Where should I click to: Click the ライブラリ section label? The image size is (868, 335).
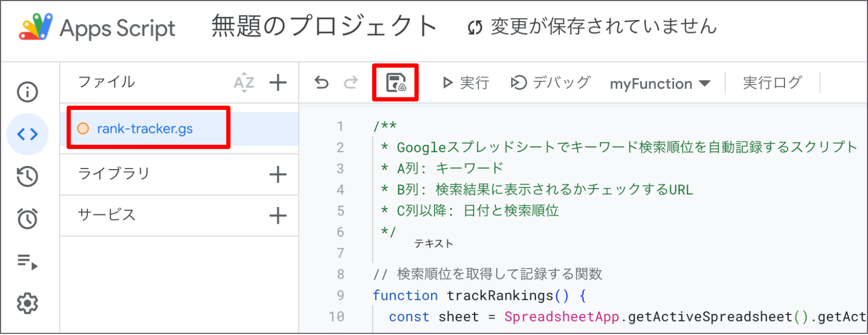click(x=114, y=174)
